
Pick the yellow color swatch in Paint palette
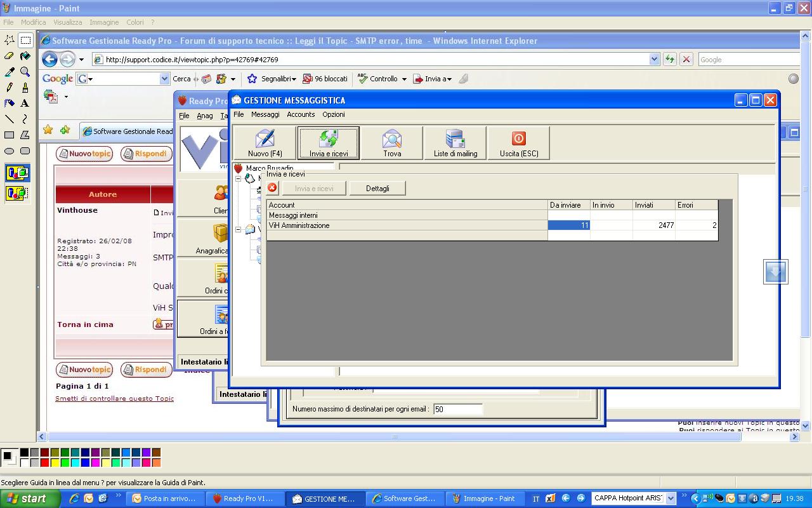55,463
